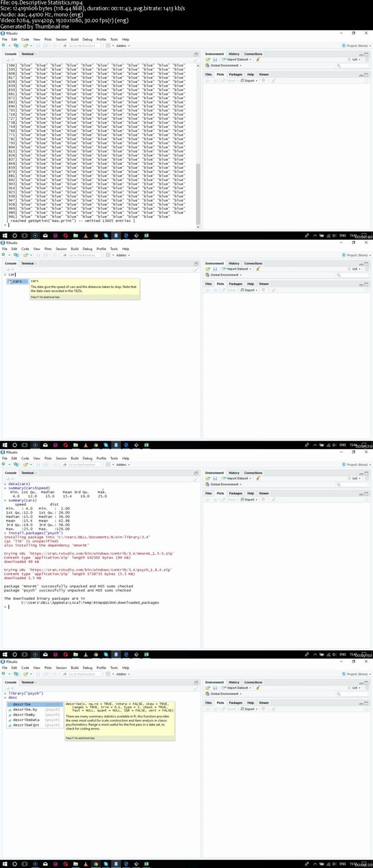Click New File icon in the 'blue' output frame
Screen dimensions: 373x868
pos(3,45)
